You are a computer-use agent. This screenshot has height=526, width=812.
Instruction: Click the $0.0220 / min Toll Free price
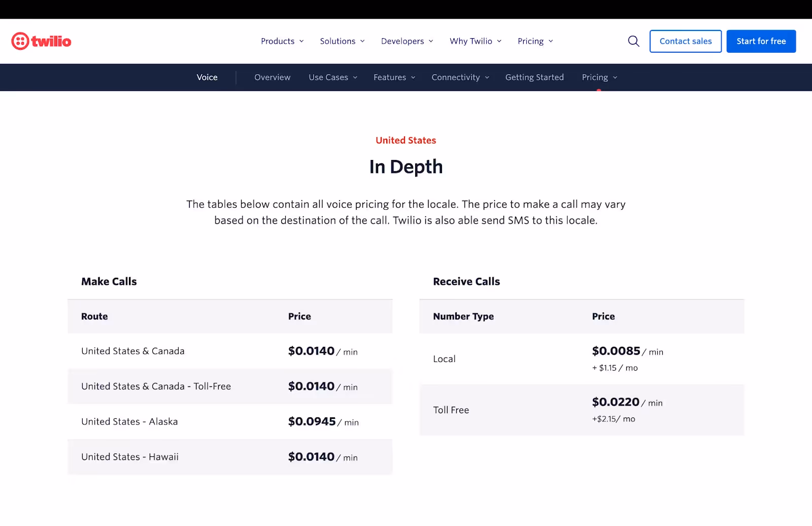pos(627,402)
